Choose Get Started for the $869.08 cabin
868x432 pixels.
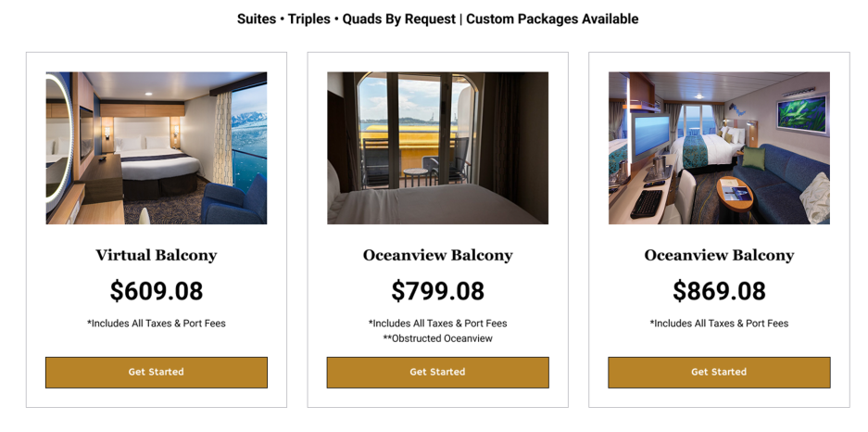point(719,372)
